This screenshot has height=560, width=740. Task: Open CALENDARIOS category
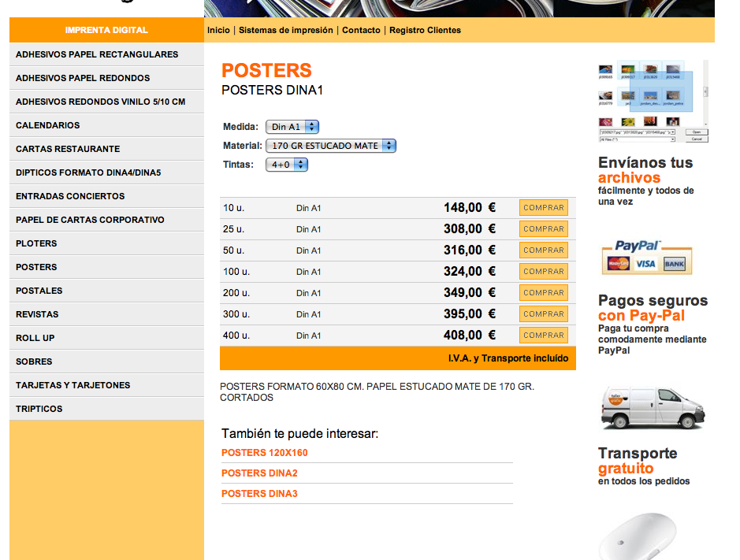coord(106,125)
